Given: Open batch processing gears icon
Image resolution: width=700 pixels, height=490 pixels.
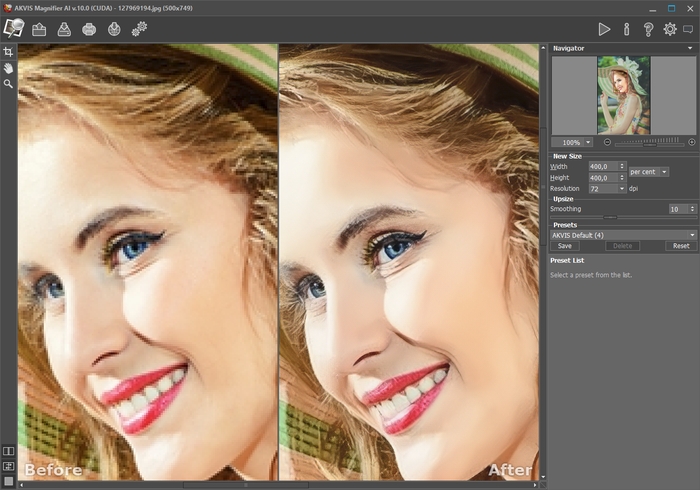Looking at the screenshot, I should click(139, 29).
